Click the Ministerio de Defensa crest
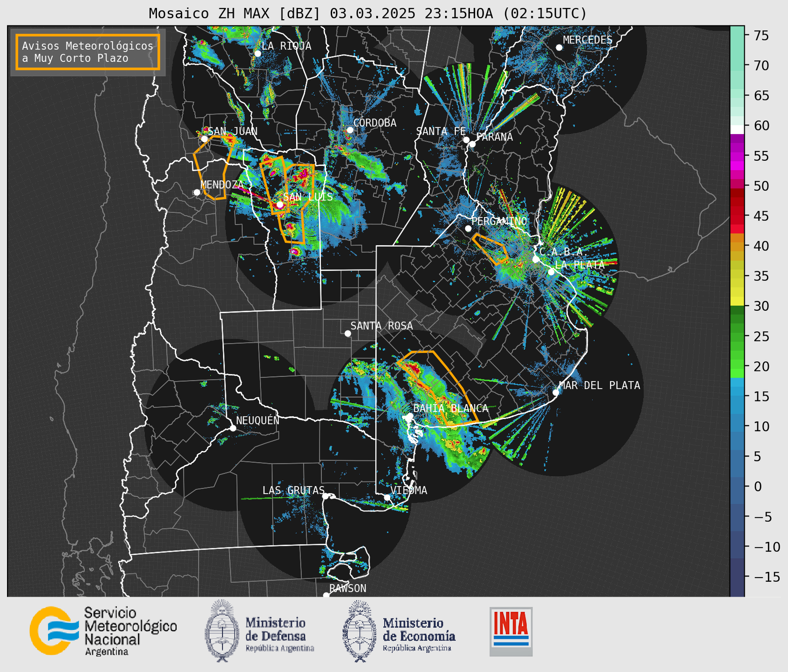 pyautogui.click(x=222, y=631)
